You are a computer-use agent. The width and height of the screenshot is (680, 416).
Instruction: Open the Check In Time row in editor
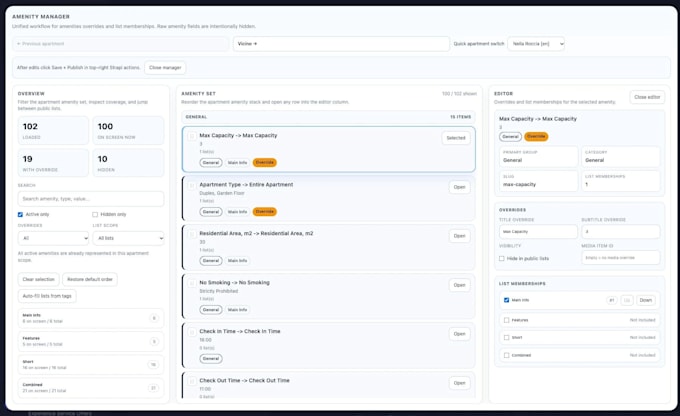(459, 334)
